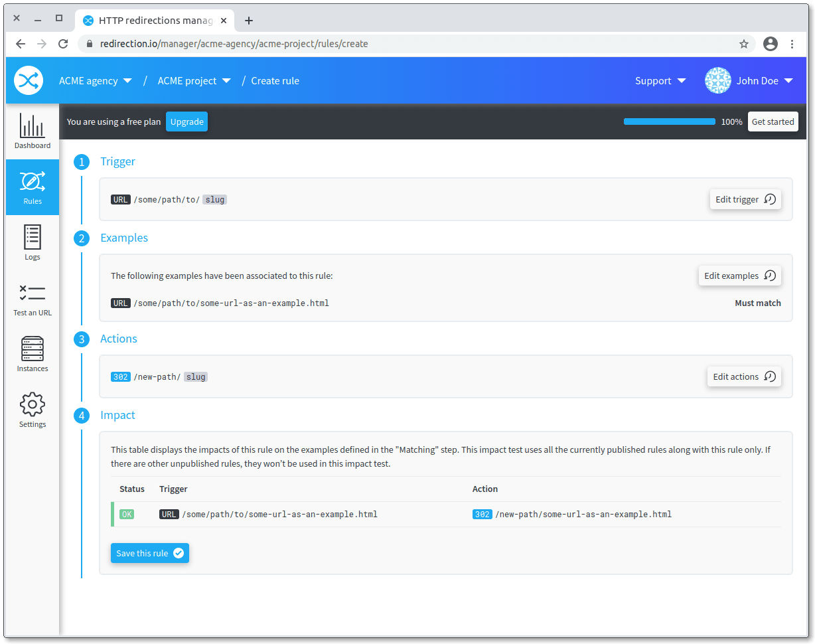
Task: Click the Save this rule button
Action: 149,553
